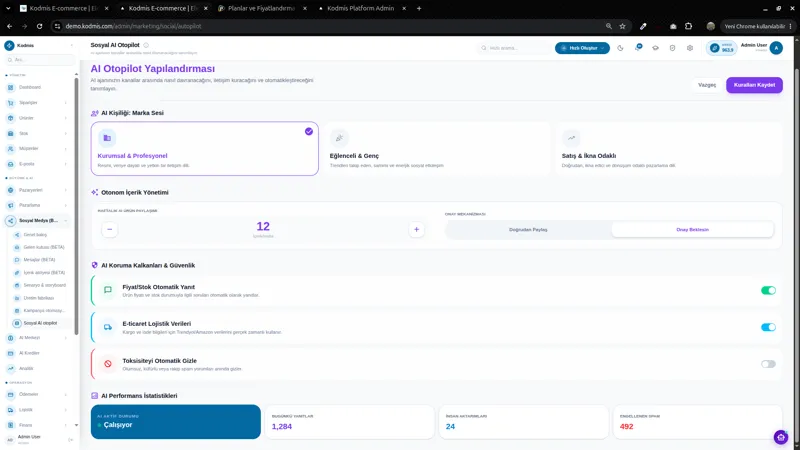Bookmark page with the star icon

[x=622, y=26]
